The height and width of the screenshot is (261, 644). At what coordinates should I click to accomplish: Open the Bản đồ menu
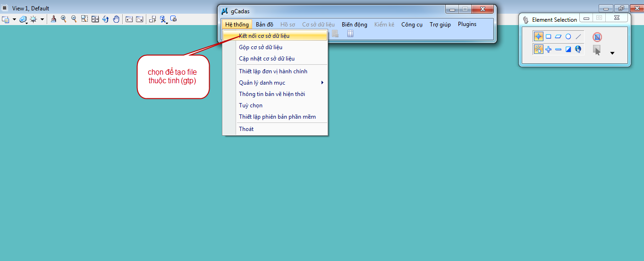click(x=264, y=25)
